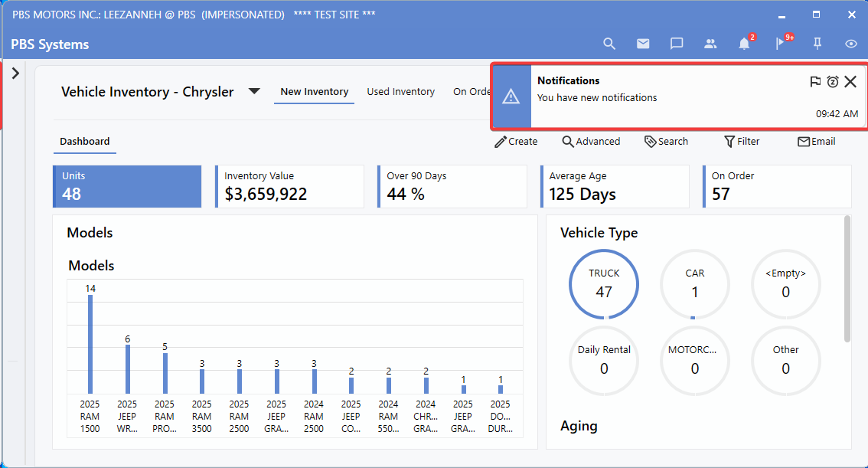Switch to the Used Inventory tab
The image size is (868, 468).
pyautogui.click(x=400, y=92)
